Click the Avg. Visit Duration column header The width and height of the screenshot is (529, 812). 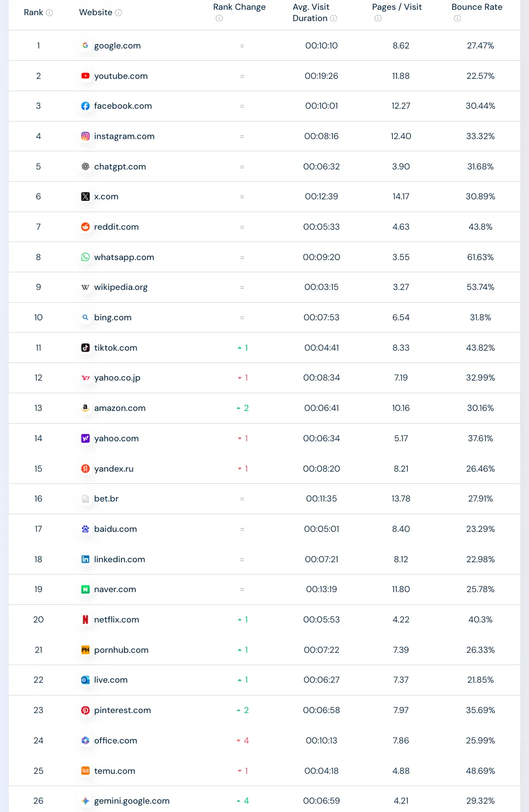pyautogui.click(x=311, y=12)
